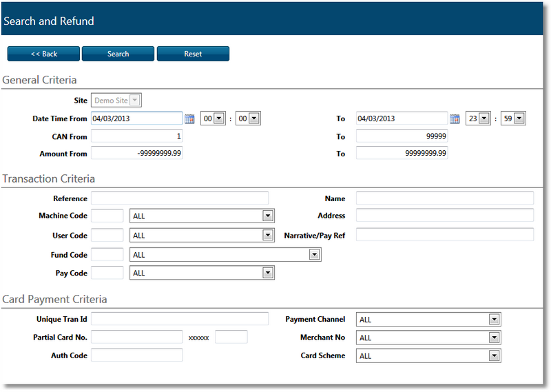Click the Pay Code short code box
Screen dimensions: 551x392
tap(107, 272)
